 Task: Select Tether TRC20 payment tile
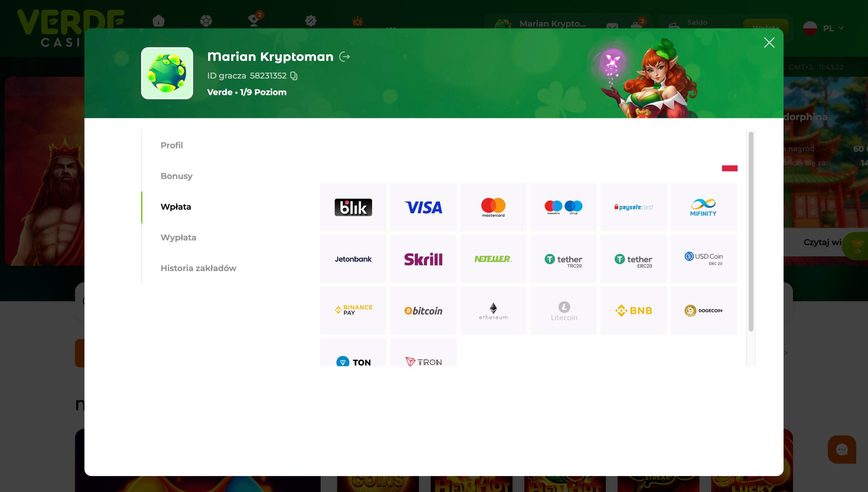563,259
